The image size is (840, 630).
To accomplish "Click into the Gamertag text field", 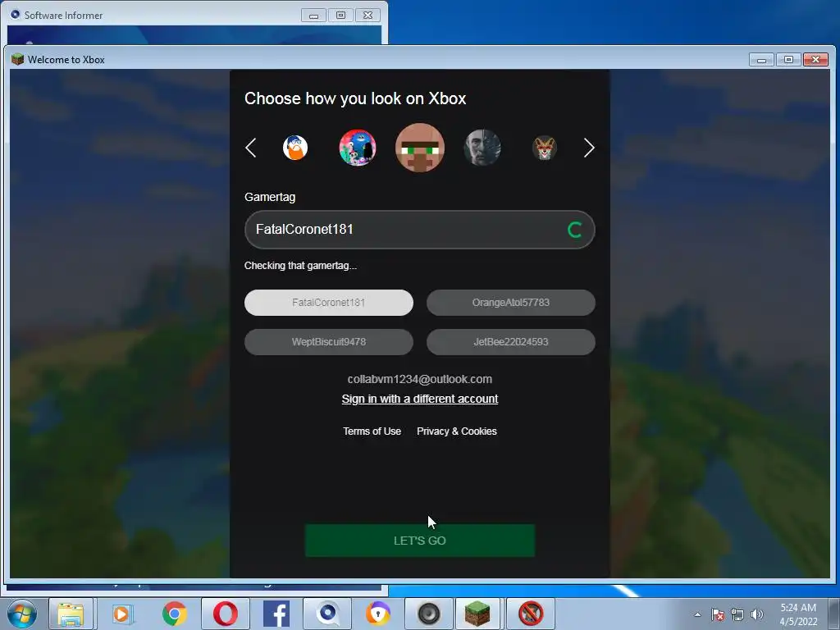I will pos(419,230).
